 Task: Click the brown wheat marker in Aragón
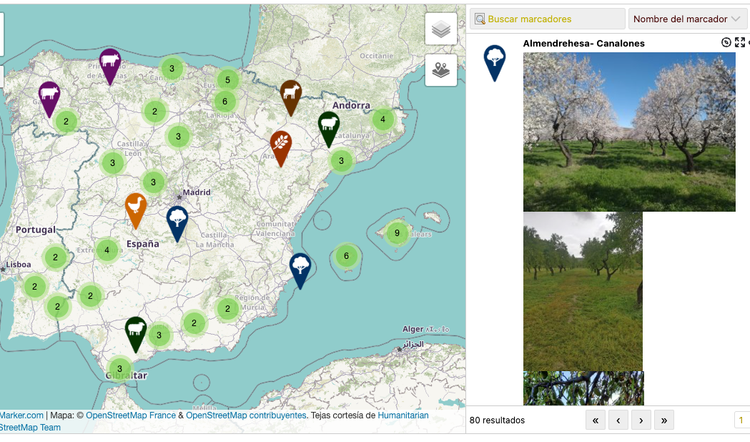[281, 149]
